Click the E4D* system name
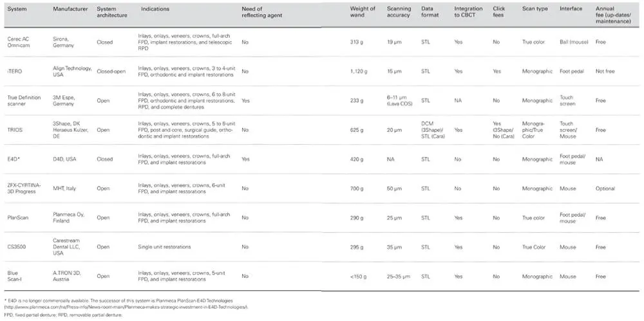This screenshot has height=321, width=644. pyautogui.click(x=14, y=159)
